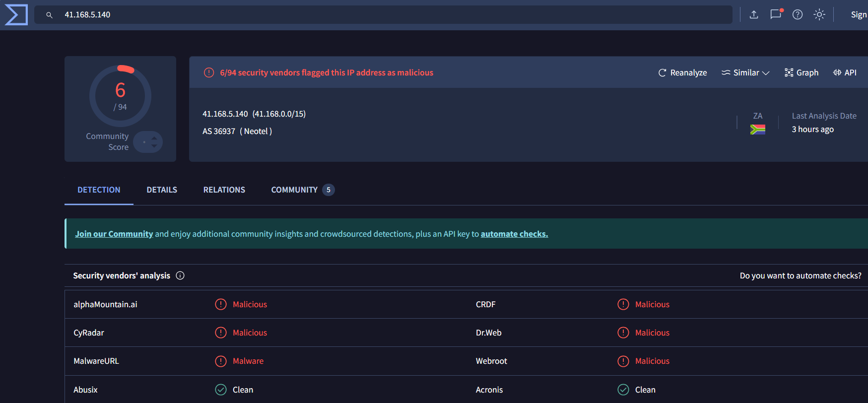Viewport: 868px width, 403px height.
Task: Click the alphaMountain.ai vendor name
Action: [x=105, y=304]
